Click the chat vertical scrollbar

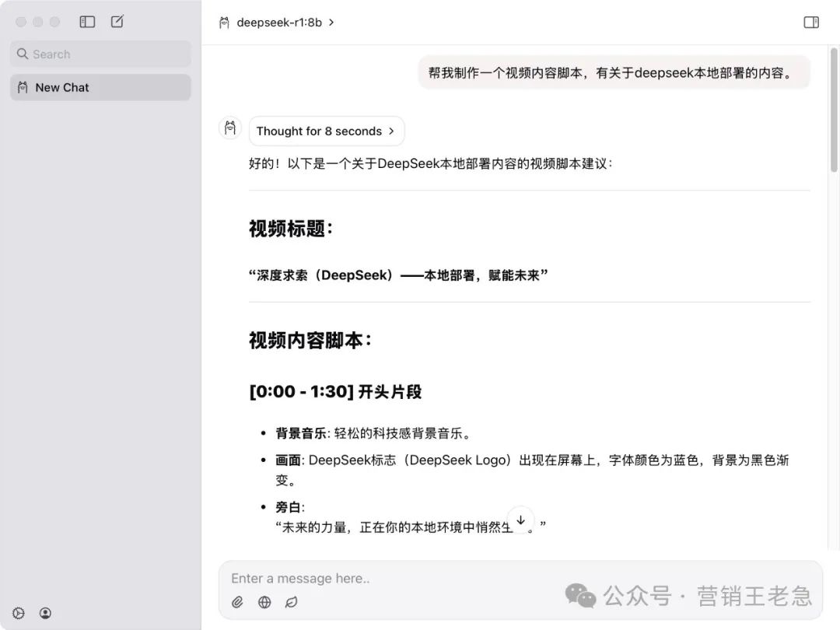[834, 110]
